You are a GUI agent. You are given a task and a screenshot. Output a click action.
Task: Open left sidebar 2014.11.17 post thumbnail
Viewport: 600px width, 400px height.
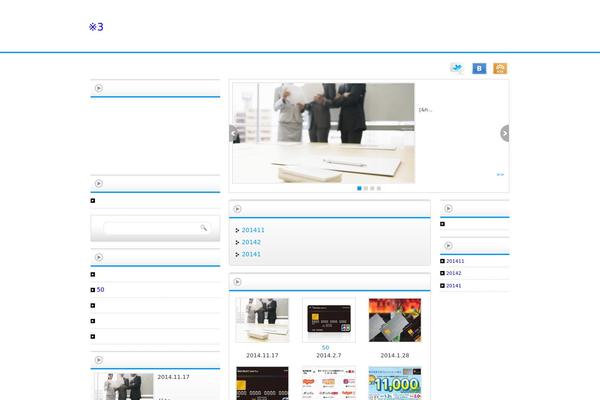pyautogui.click(x=124, y=387)
